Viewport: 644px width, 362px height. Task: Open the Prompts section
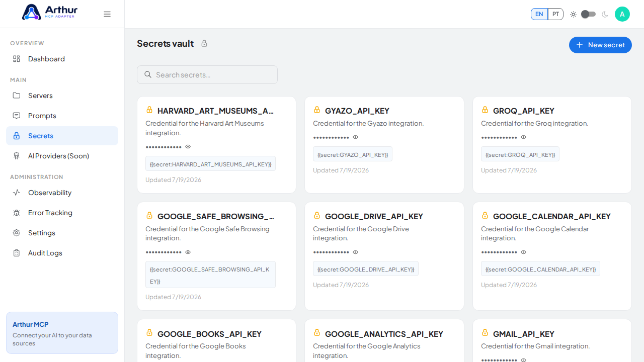(62, 116)
